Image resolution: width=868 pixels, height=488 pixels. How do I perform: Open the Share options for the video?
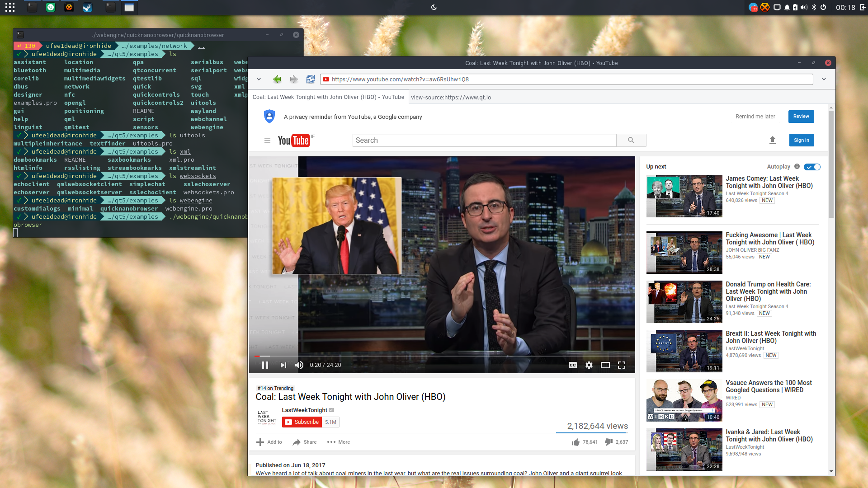click(x=304, y=442)
